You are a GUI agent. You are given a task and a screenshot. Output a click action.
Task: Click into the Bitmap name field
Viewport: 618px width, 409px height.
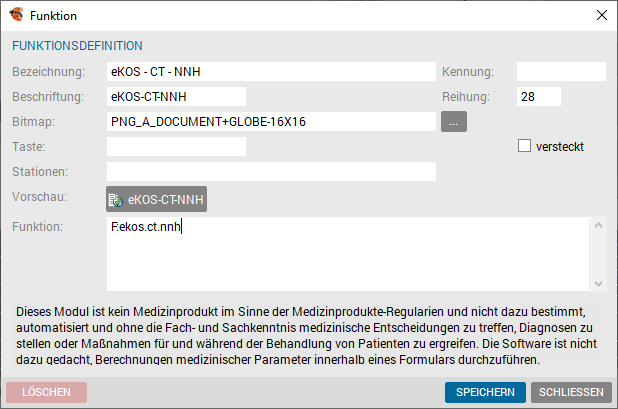tap(271, 121)
